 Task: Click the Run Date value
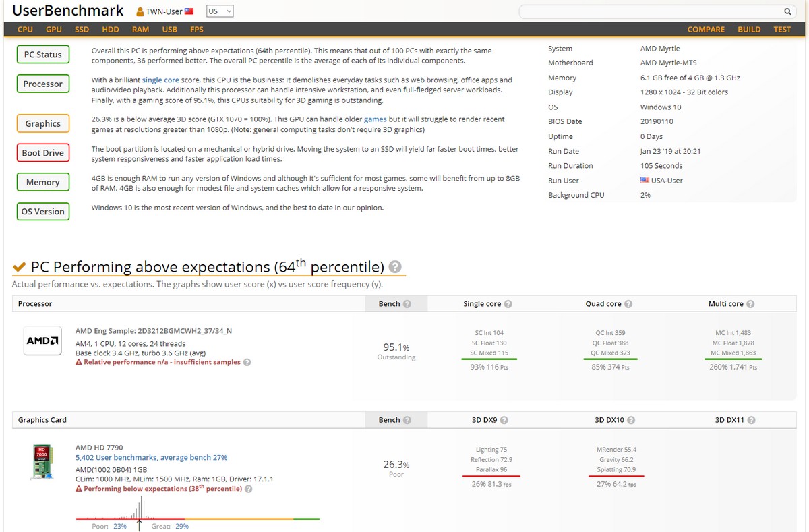[670, 151]
